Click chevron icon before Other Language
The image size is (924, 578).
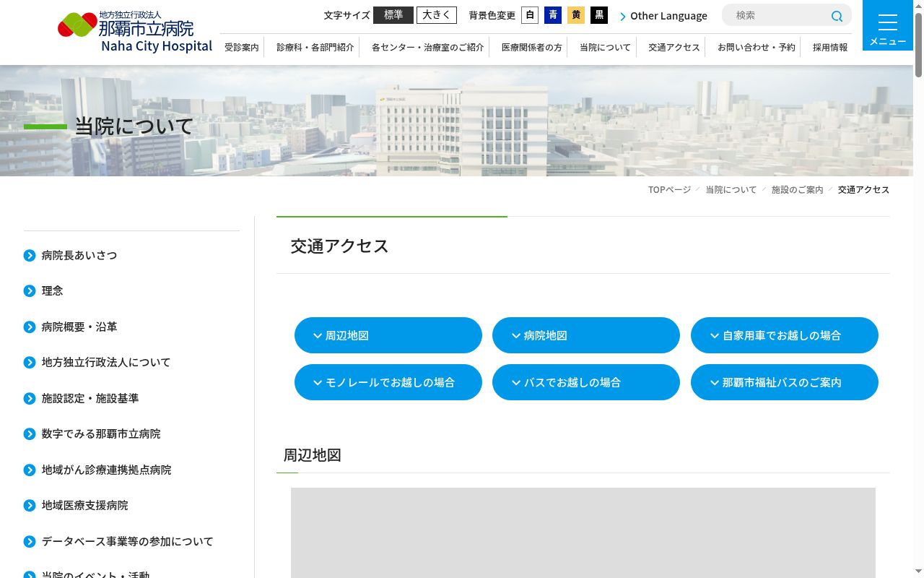pos(623,16)
